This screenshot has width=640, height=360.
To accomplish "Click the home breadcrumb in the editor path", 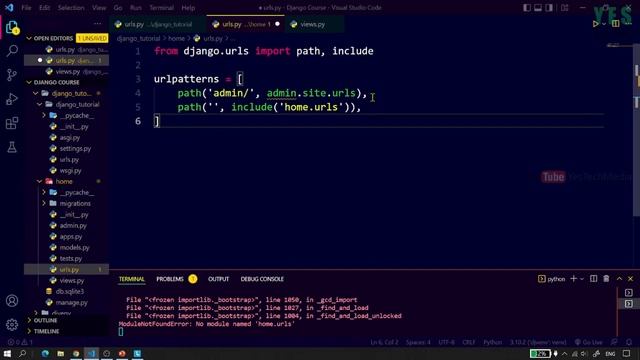I will tap(176, 38).
